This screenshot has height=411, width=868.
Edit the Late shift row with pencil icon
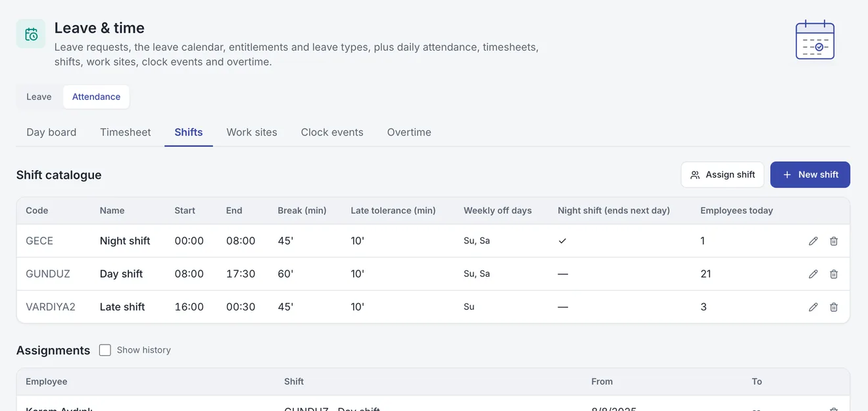(x=813, y=306)
